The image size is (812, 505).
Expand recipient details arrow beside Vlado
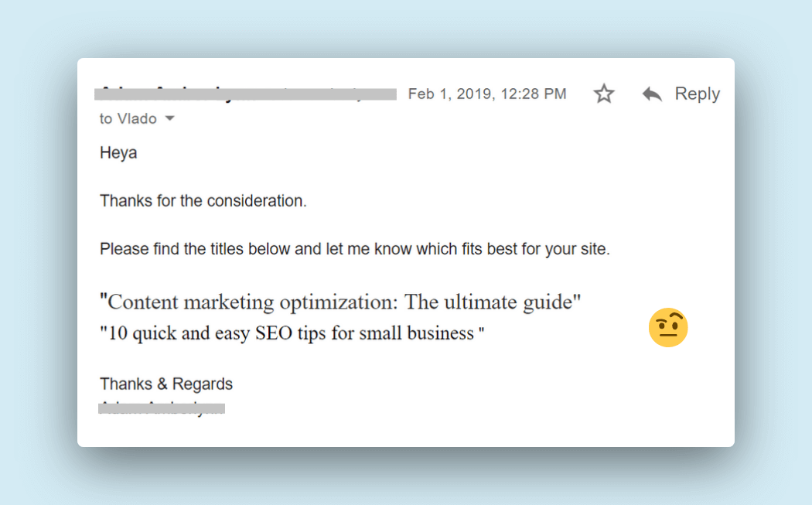pos(170,119)
